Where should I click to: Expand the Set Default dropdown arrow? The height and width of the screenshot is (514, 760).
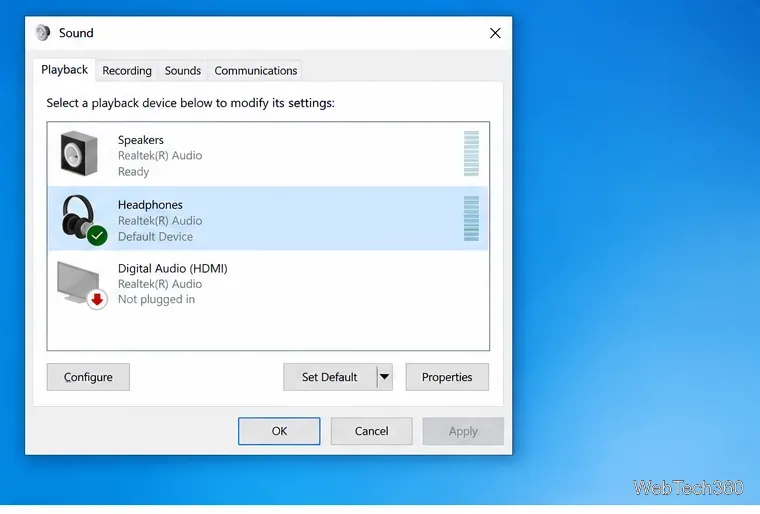[x=384, y=377]
